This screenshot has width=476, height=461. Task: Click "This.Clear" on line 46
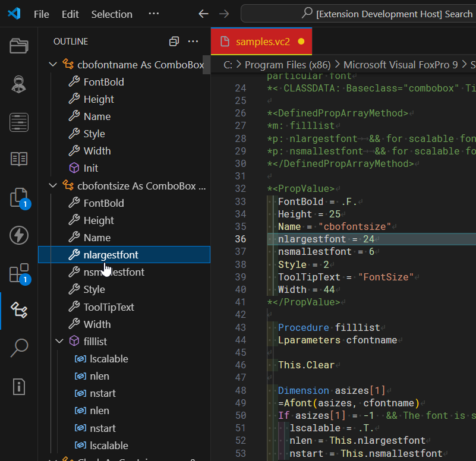coord(306,365)
